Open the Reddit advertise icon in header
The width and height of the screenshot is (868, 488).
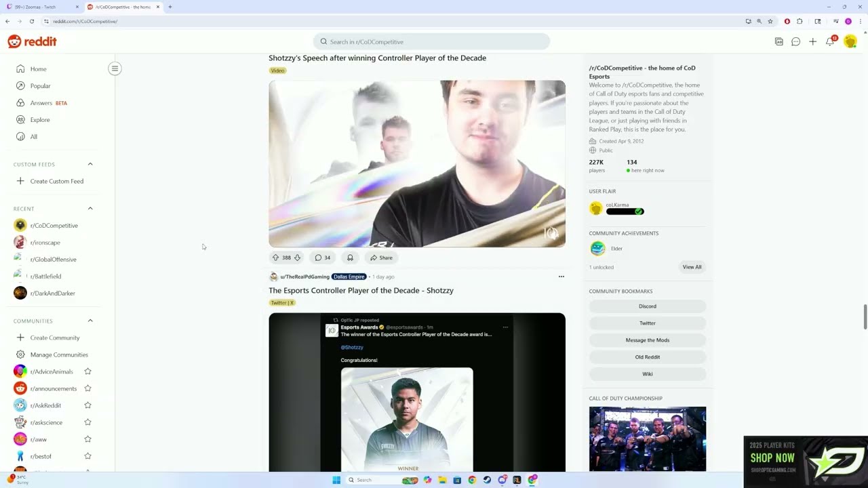click(x=779, y=41)
